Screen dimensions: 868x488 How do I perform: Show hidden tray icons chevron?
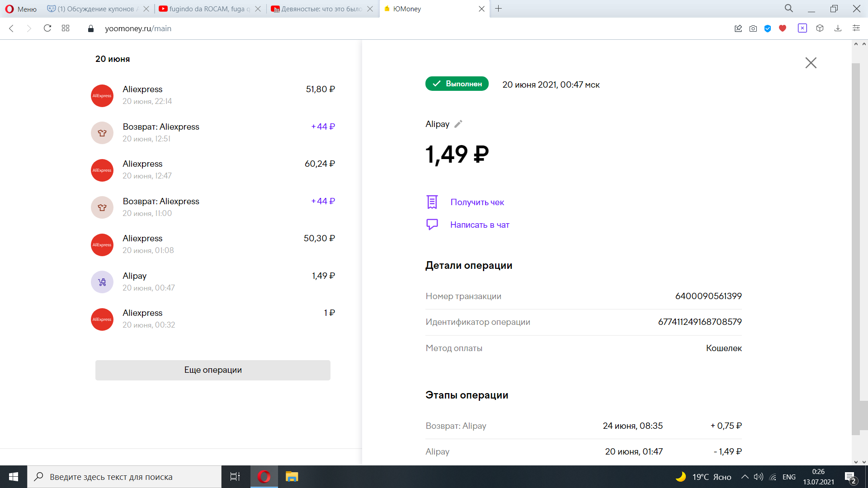tap(745, 477)
